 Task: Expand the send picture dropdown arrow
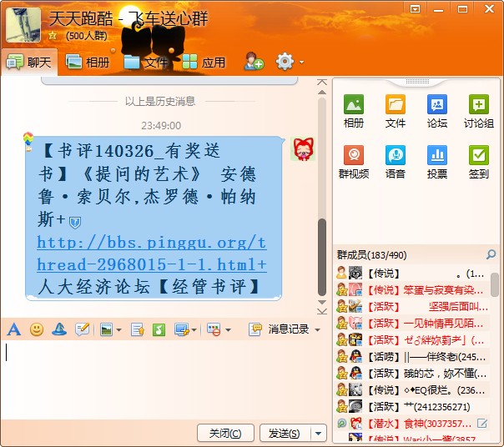click(118, 330)
